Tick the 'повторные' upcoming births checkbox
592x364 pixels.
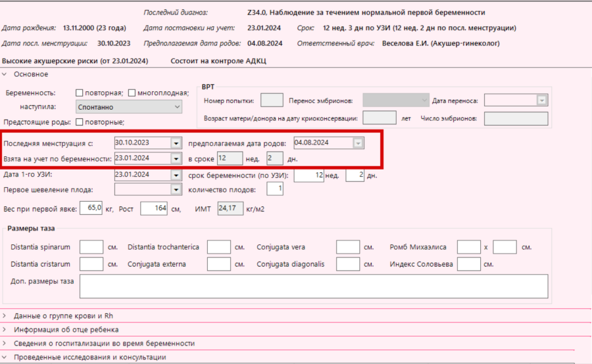[x=80, y=122]
